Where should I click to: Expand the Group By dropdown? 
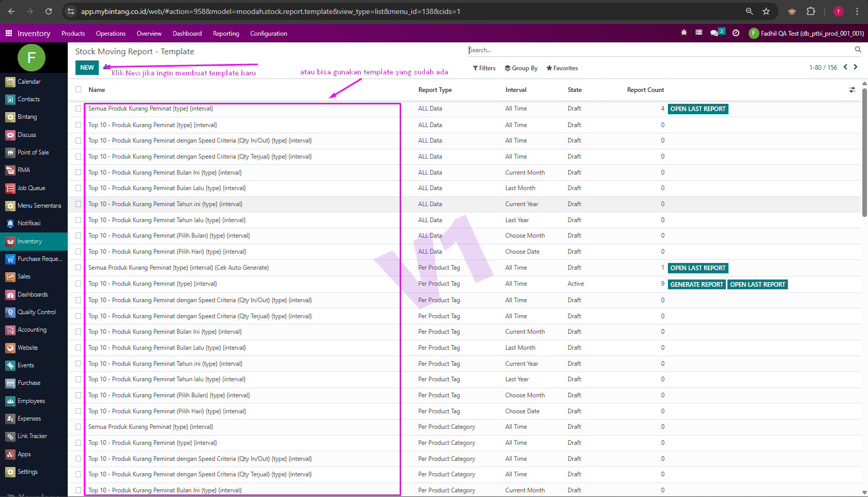(521, 68)
